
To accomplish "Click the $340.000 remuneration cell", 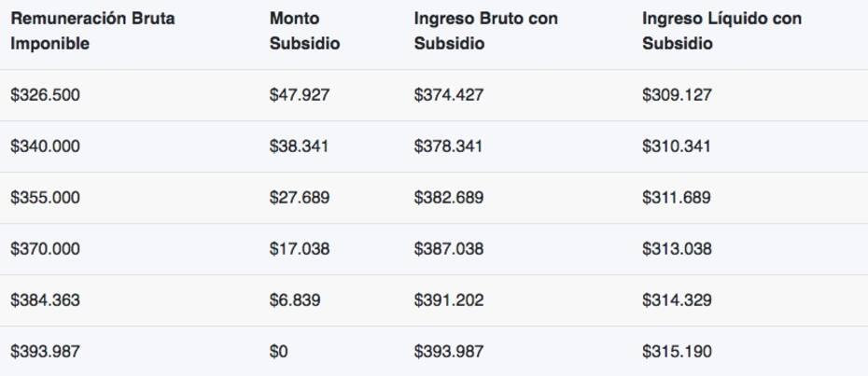I will click(x=46, y=146).
